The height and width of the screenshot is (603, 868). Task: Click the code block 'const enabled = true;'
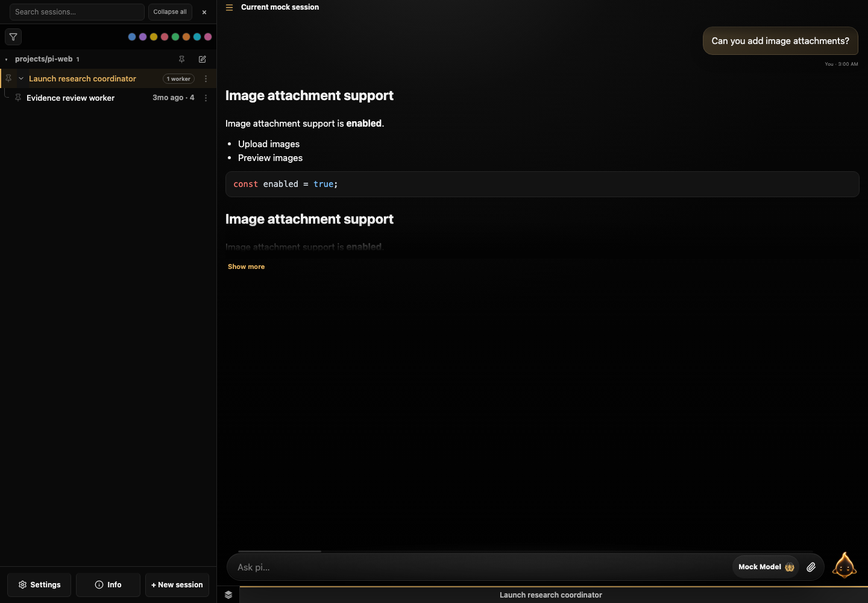[542, 184]
